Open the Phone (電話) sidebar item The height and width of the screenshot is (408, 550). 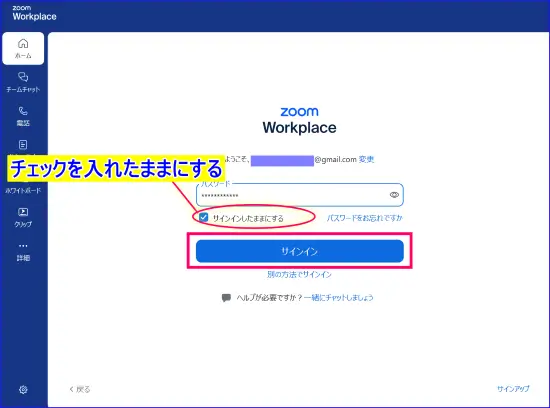[23, 116]
